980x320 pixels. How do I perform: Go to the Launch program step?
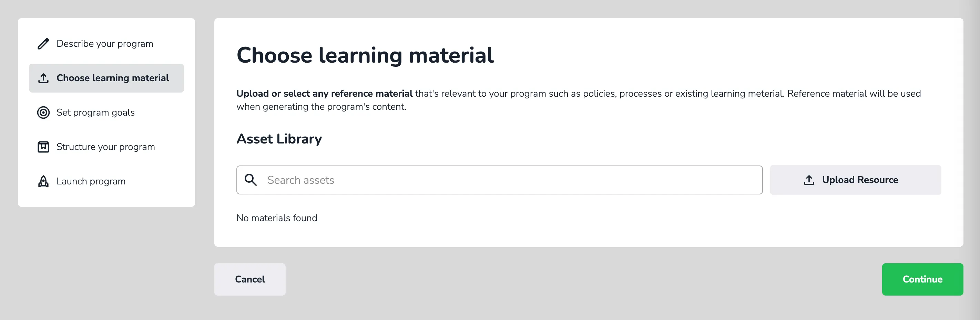(x=91, y=181)
